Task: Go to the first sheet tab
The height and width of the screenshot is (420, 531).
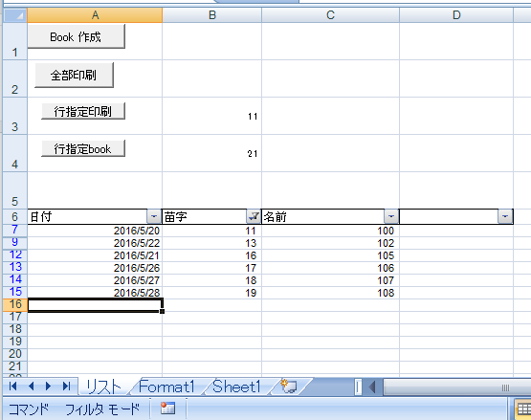Action: 12,387
